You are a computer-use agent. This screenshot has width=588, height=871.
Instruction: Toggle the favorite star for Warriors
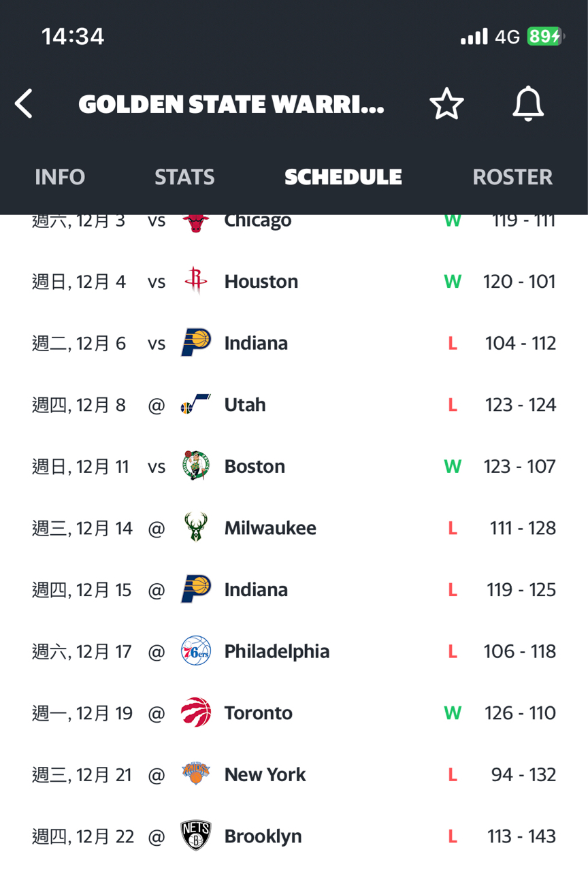446,104
